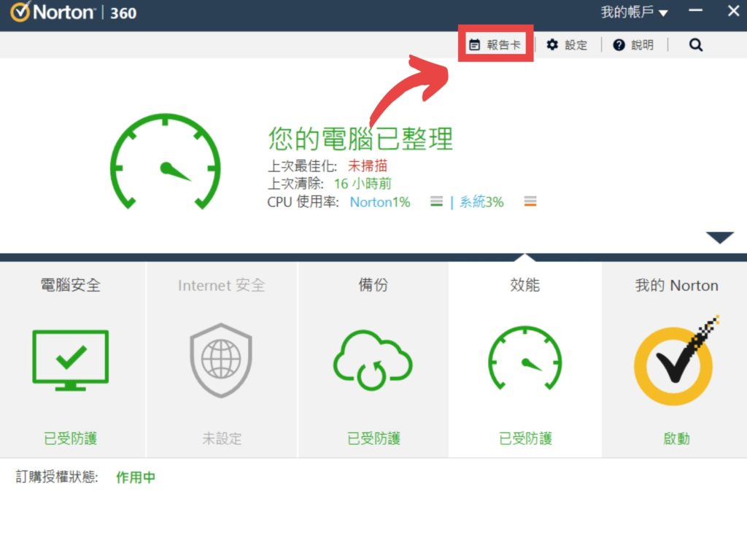Image resolution: width=747 pixels, height=560 pixels.
Task: Click the 系統3% CPU usage value
Action: pos(481,202)
